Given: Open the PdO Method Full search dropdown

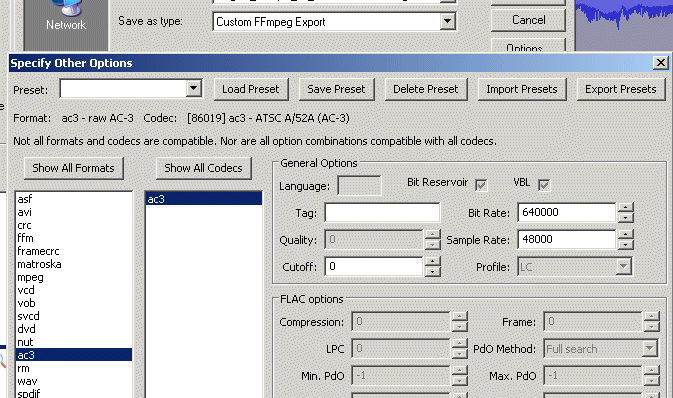Looking at the screenshot, I should click(x=649, y=349).
